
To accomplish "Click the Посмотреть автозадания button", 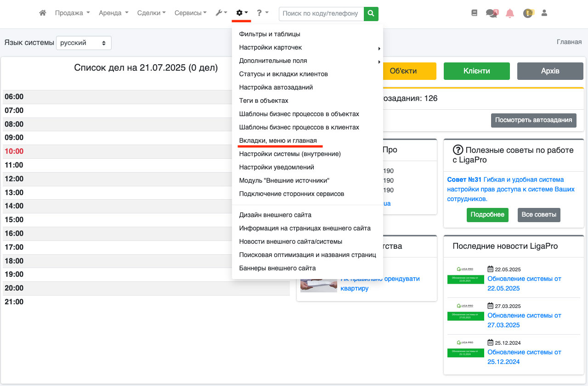I will [x=533, y=120].
